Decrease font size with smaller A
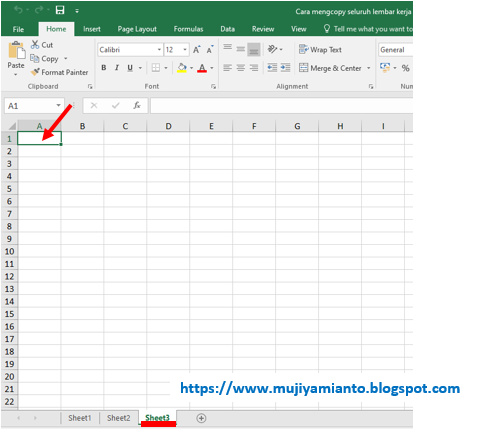The height and width of the screenshot is (435, 477). 210,50
